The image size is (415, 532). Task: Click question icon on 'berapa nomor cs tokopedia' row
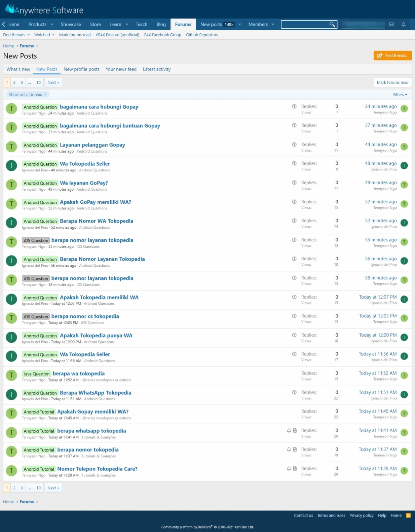[x=294, y=316]
